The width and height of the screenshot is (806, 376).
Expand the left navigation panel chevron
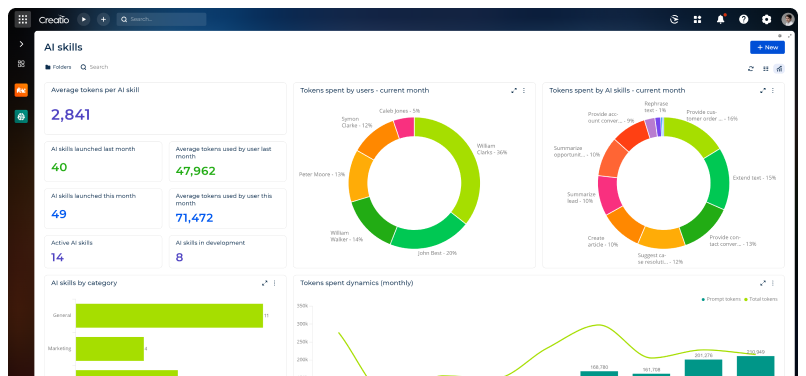click(21, 44)
